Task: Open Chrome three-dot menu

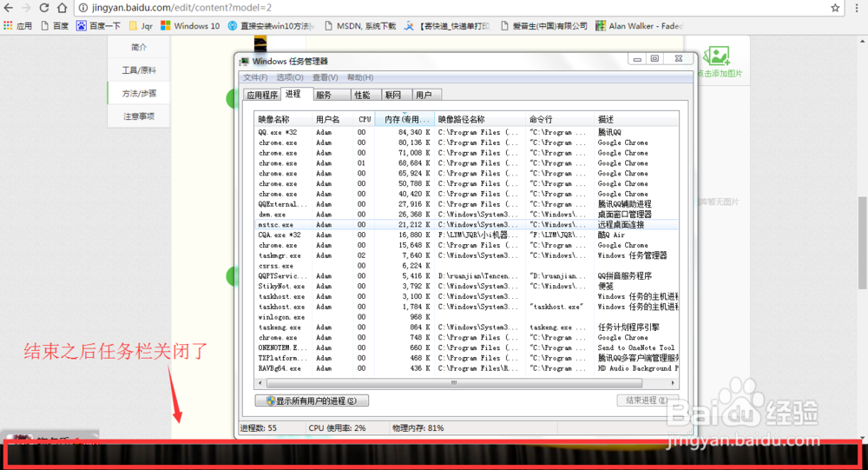Action: [857, 8]
